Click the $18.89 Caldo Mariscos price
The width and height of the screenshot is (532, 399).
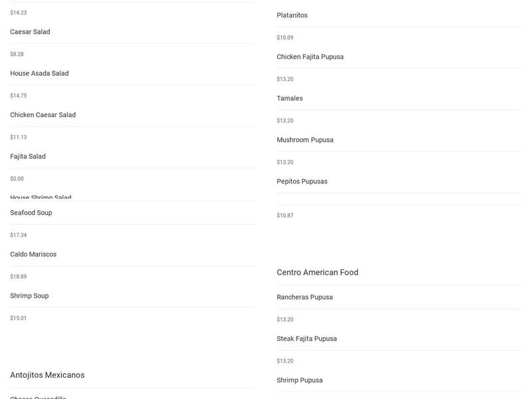[x=19, y=277]
